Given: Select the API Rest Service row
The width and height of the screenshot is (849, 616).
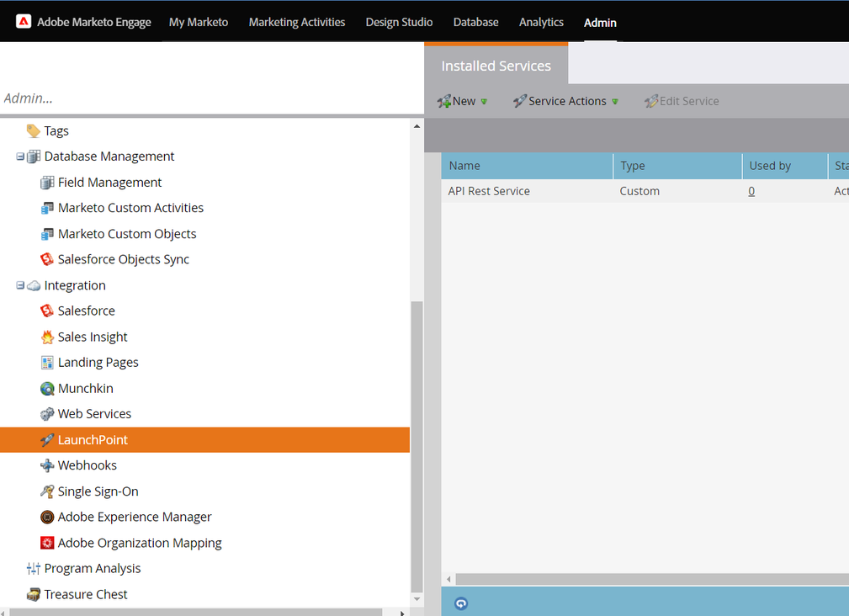Looking at the screenshot, I should [x=645, y=191].
